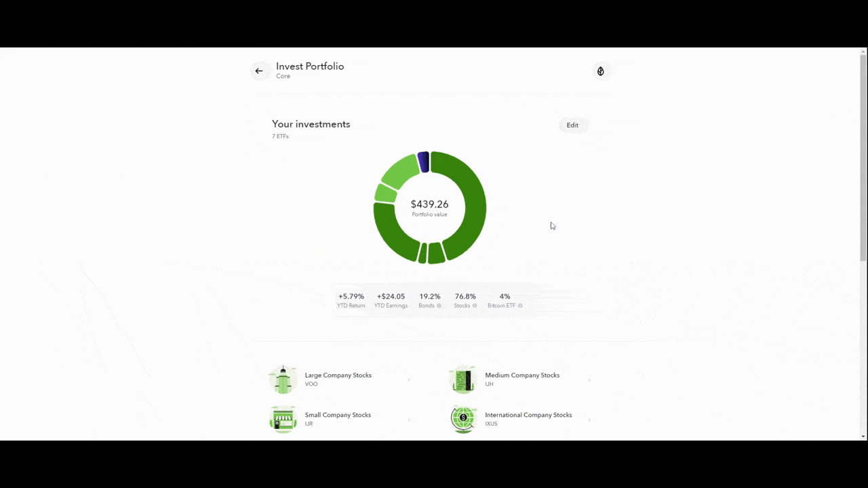Image resolution: width=868 pixels, height=488 pixels.
Task: Open Medium Company Stocks IJH row
Action: pyautogui.click(x=521, y=380)
